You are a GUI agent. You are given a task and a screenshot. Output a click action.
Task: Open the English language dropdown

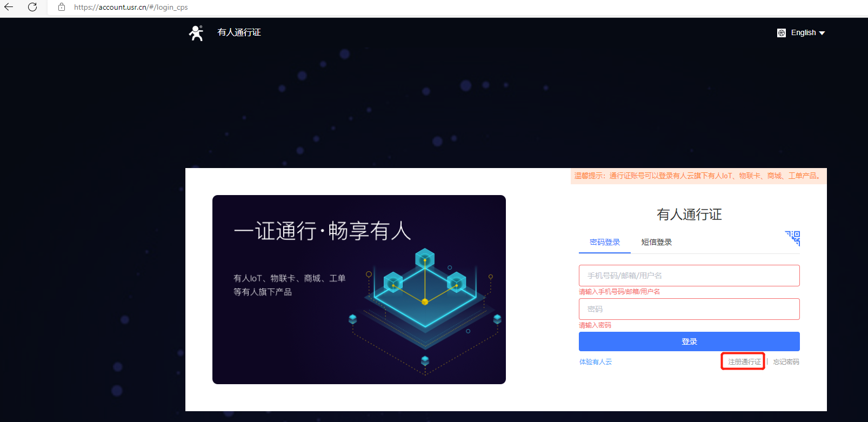[x=803, y=33]
